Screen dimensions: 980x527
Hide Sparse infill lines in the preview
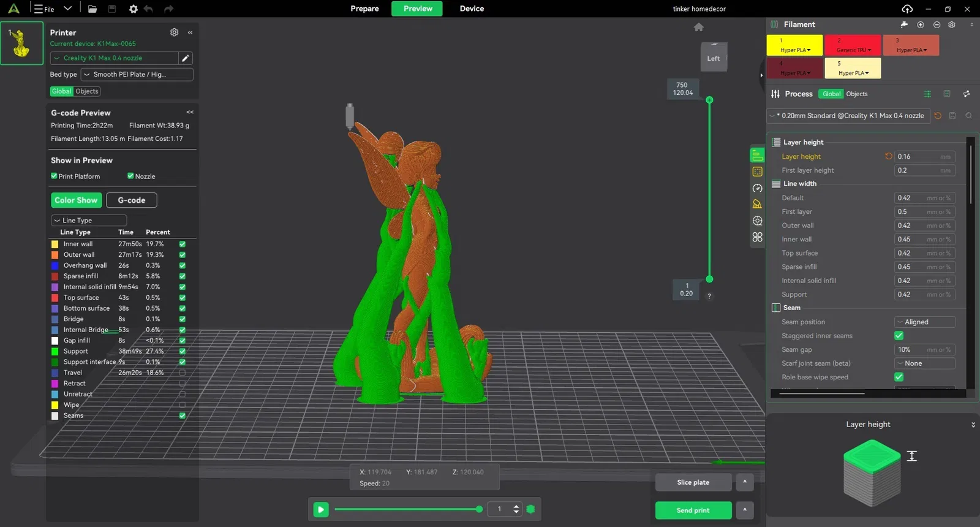pyautogui.click(x=182, y=276)
